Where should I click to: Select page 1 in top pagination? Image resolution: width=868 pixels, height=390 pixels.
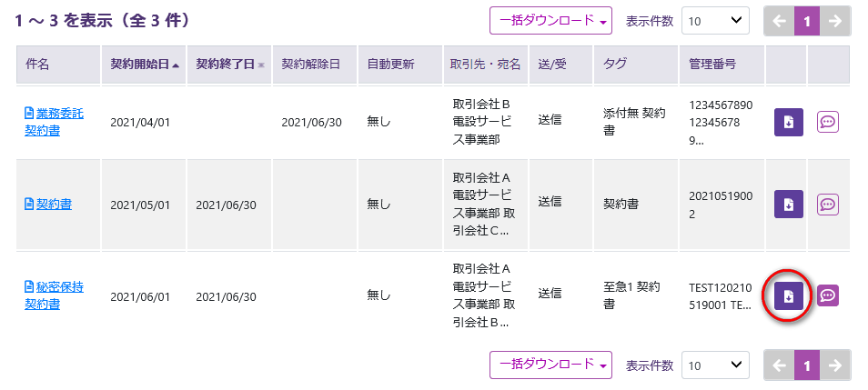[807, 21]
